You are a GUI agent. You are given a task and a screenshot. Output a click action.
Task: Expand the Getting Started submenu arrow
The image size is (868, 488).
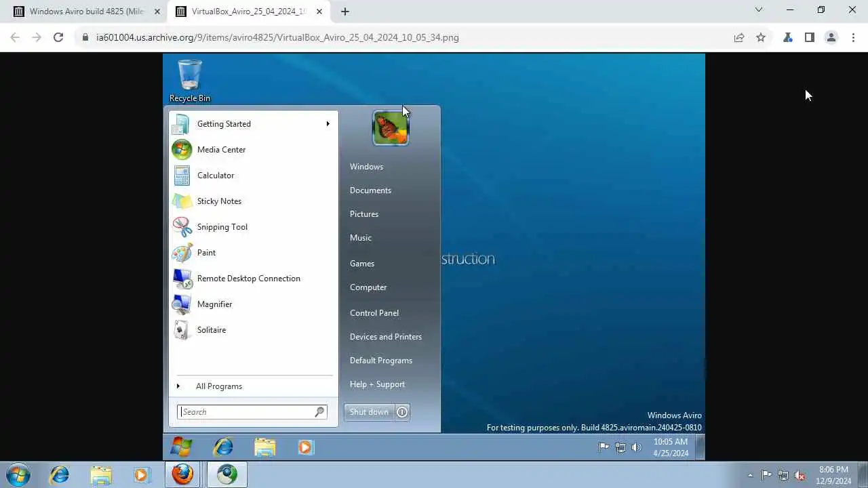click(x=328, y=124)
